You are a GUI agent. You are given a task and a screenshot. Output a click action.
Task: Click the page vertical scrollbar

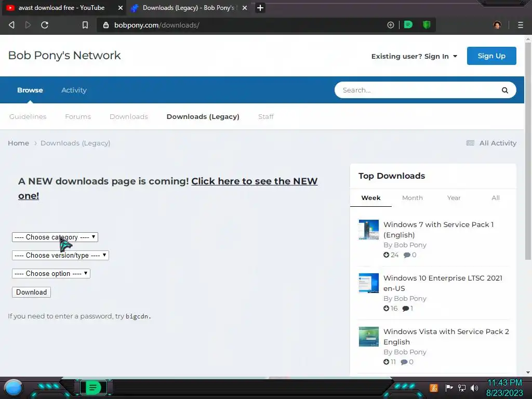coord(528,151)
